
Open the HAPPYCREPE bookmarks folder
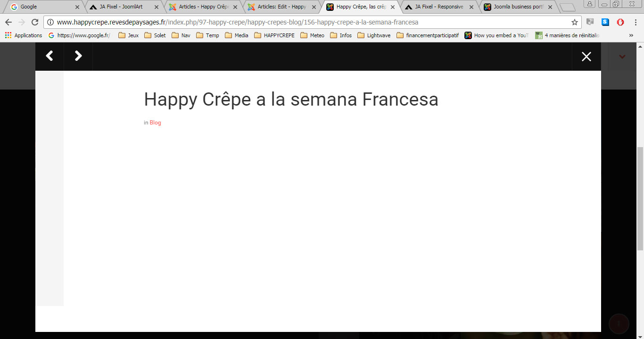274,35
